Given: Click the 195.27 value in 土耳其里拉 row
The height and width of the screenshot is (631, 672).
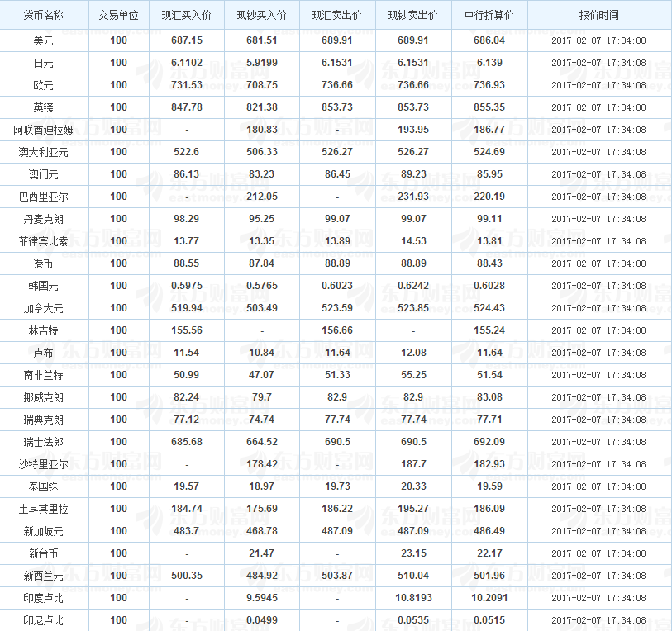Looking at the screenshot, I should coord(413,508).
